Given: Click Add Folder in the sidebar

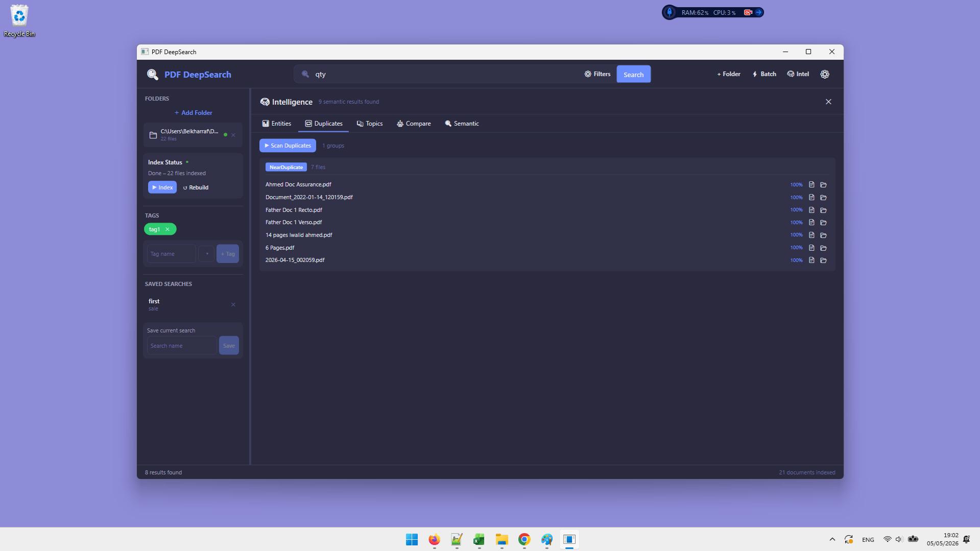Looking at the screenshot, I should pos(193,113).
